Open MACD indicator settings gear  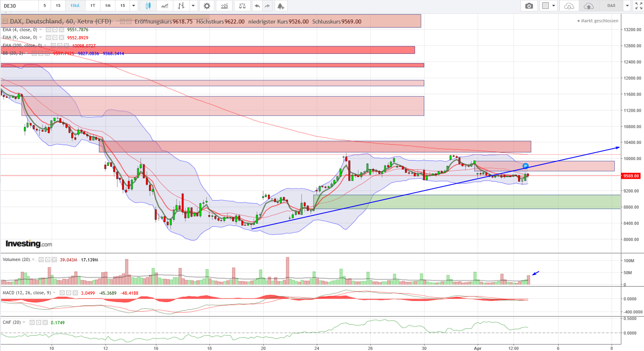[x=68, y=293]
